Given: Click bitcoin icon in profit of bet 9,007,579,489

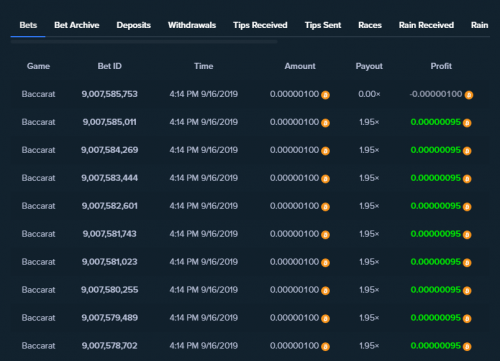Looking at the screenshot, I should click(x=467, y=319).
